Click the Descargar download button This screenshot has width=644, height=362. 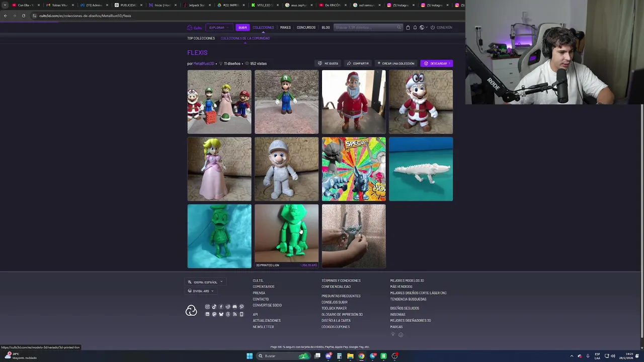(436, 63)
